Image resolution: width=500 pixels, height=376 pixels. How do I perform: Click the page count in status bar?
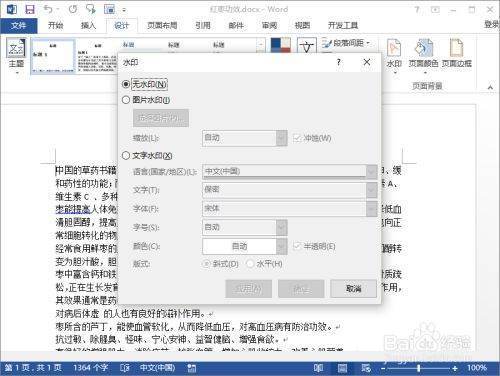pos(33,368)
